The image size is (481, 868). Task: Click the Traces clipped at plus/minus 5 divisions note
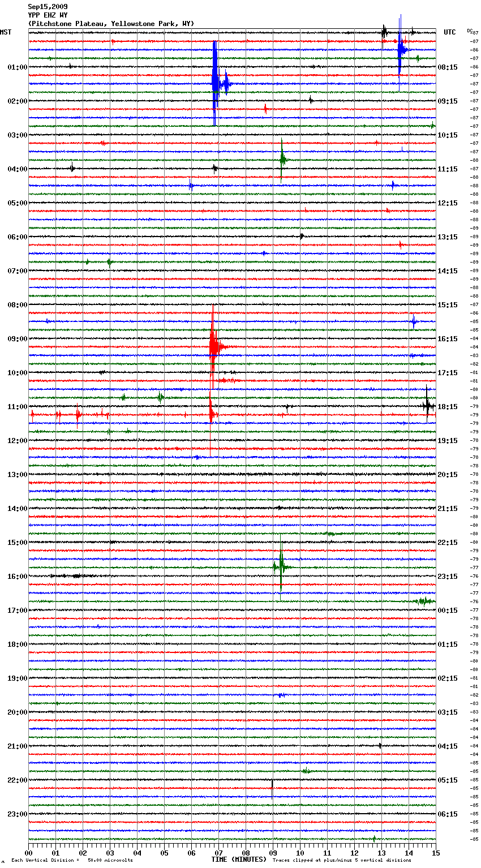(342, 861)
